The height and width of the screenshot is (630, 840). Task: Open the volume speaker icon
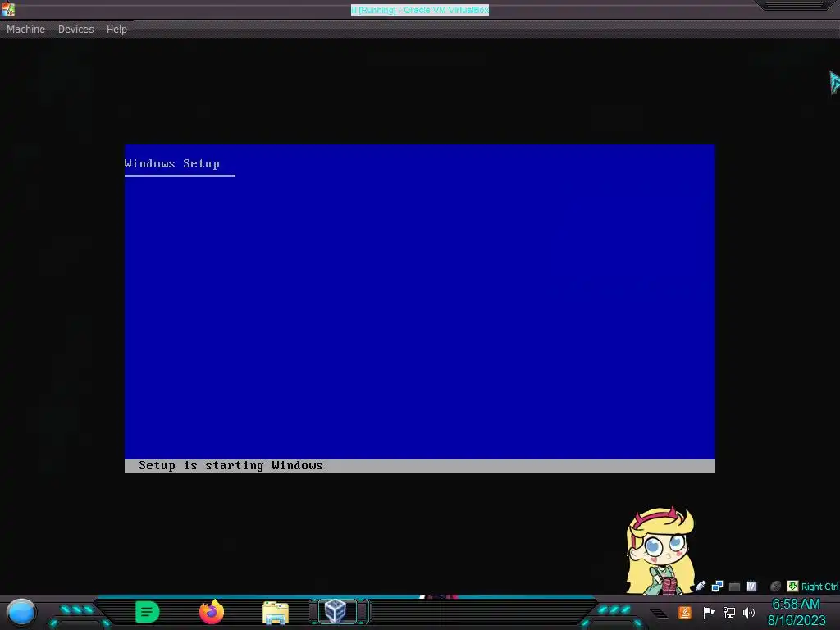pyautogui.click(x=749, y=612)
